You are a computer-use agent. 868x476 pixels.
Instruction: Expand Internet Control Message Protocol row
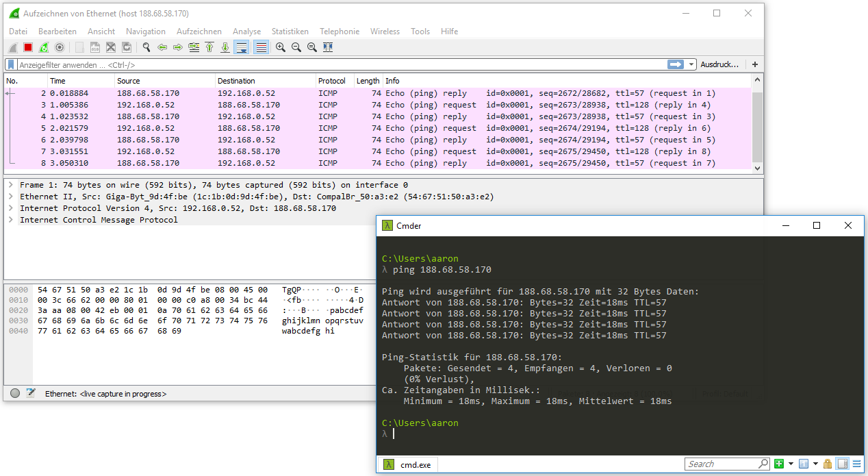pos(11,220)
